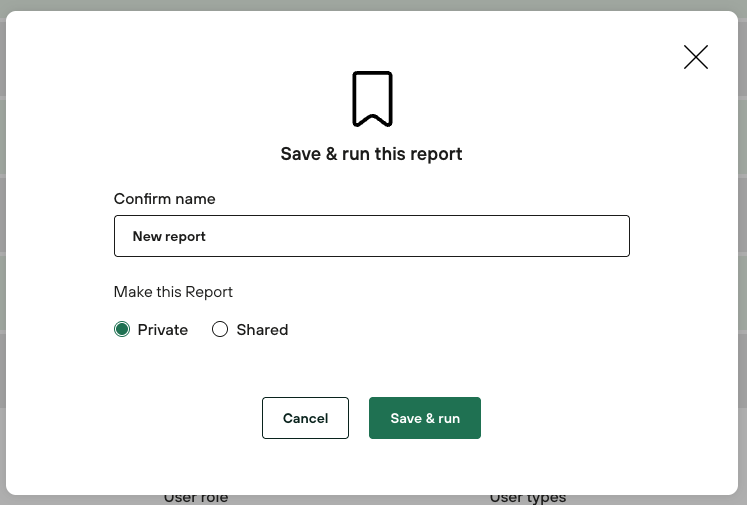This screenshot has width=747, height=505.
Task: Dismiss the modal using the top-right X icon
Action: tap(696, 57)
